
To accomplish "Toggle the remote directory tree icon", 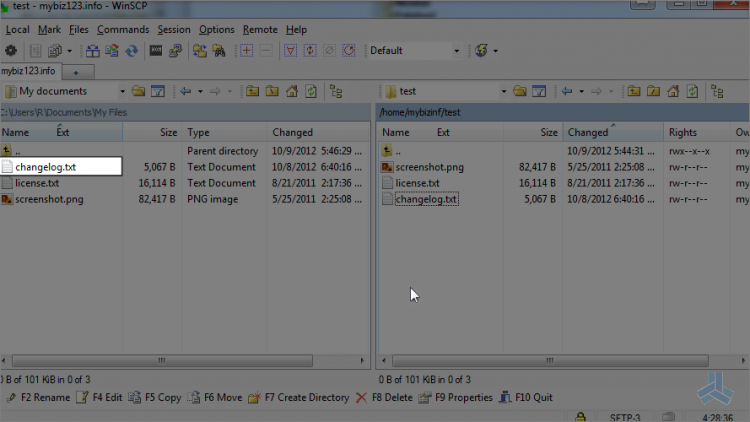I will 717,91.
